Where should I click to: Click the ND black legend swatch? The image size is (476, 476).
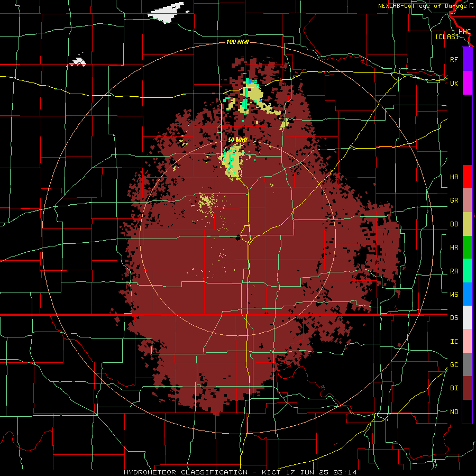click(x=467, y=411)
